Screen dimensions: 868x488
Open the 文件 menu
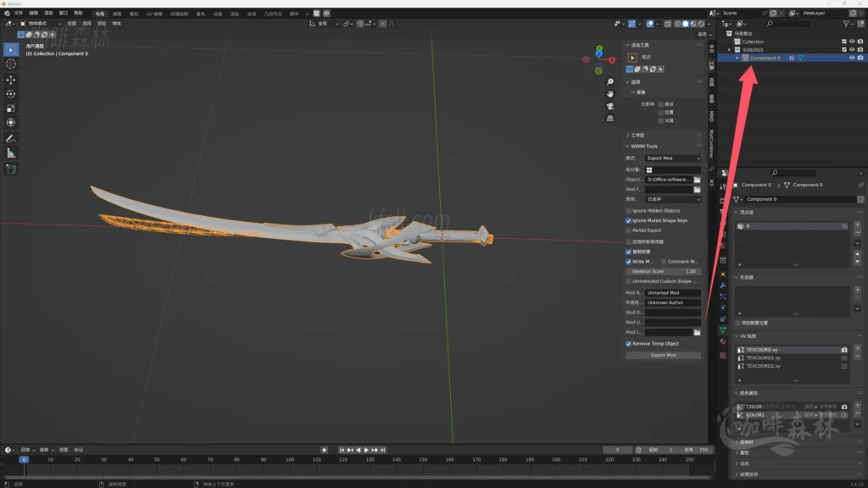click(x=19, y=14)
